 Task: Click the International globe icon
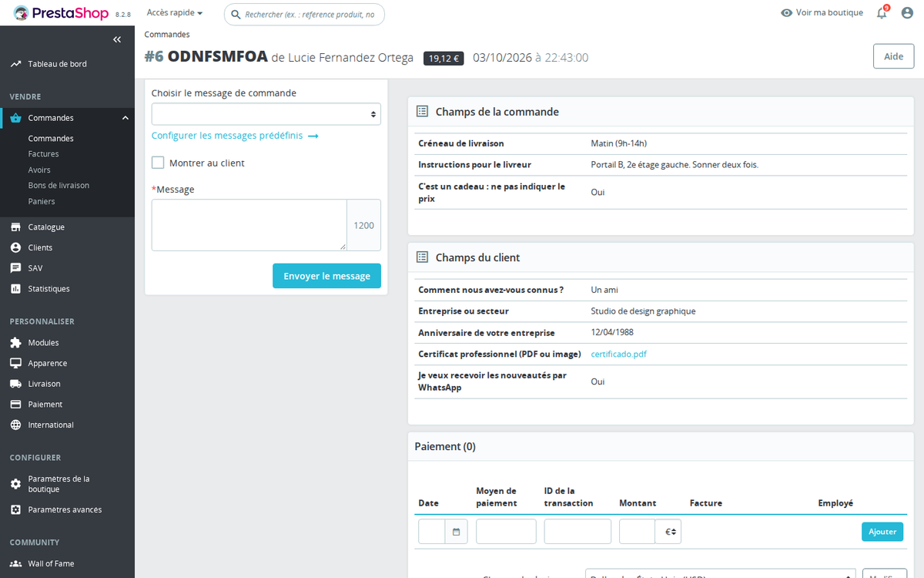tap(15, 425)
